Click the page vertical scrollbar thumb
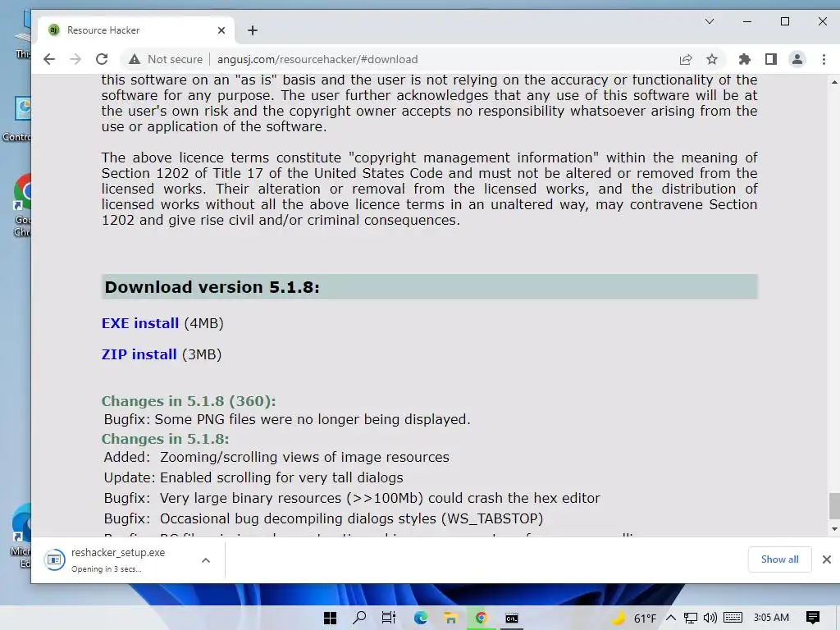Screen dimensions: 840x630 tap(834, 505)
